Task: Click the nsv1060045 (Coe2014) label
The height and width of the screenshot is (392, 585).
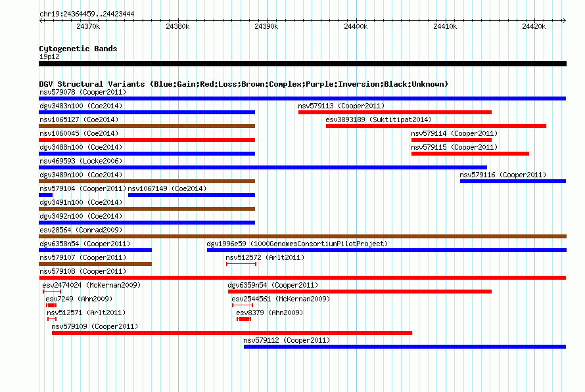Action: (x=79, y=133)
